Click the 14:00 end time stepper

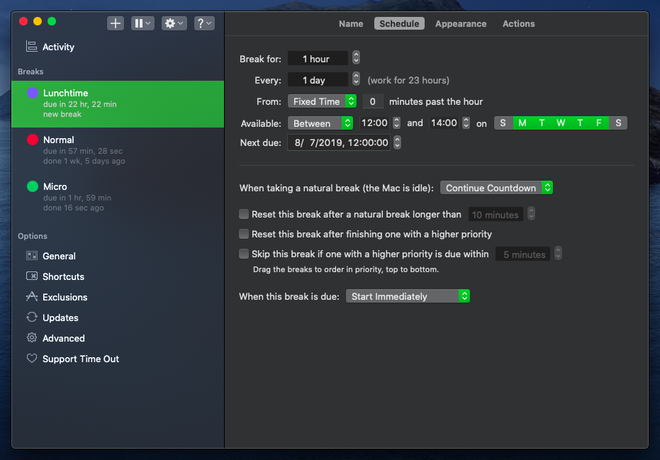pyautogui.click(x=466, y=122)
